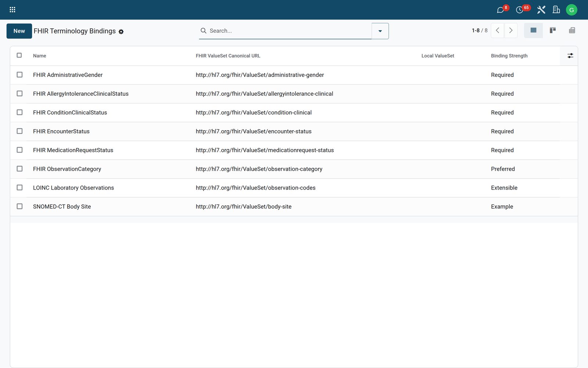This screenshot has width=588, height=368.
Task: Open FHIR ObservationCategory record
Action: pos(67,169)
